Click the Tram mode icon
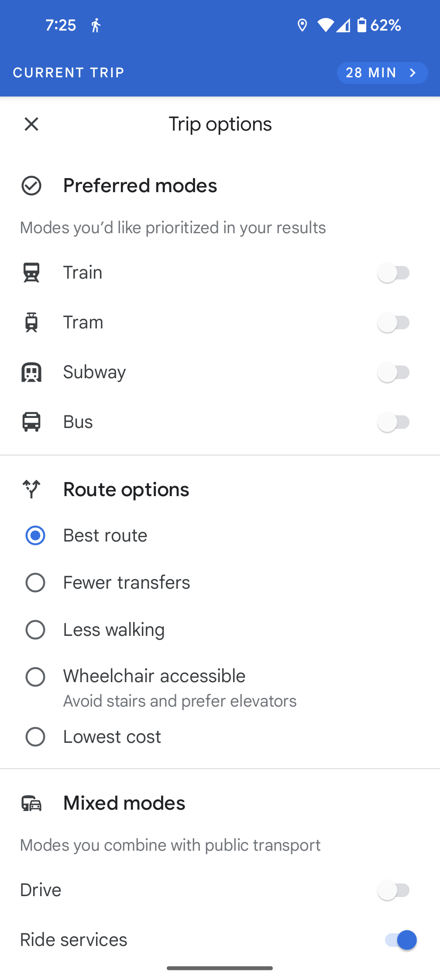The image size is (440, 980). click(31, 322)
